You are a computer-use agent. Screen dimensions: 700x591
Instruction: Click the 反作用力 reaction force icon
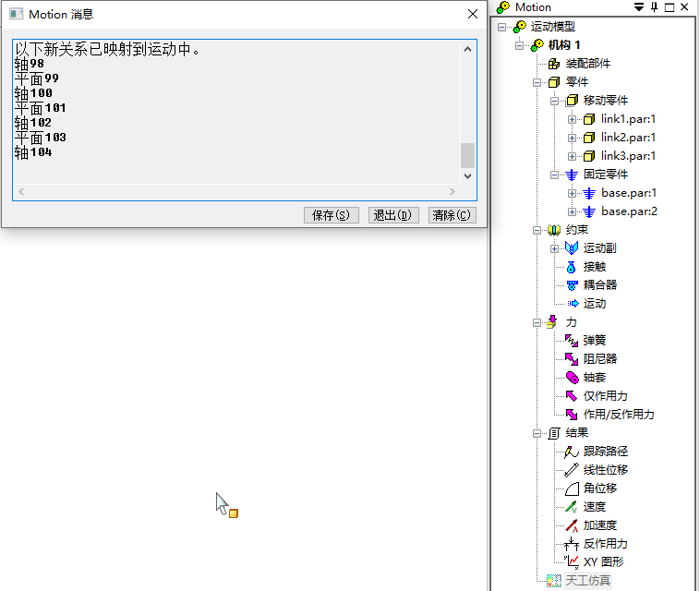572,544
